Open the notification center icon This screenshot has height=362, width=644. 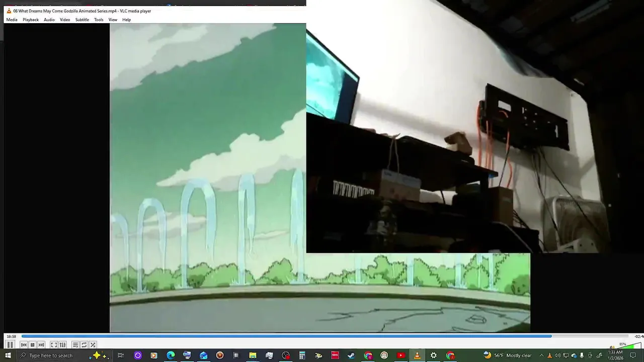tap(633, 355)
